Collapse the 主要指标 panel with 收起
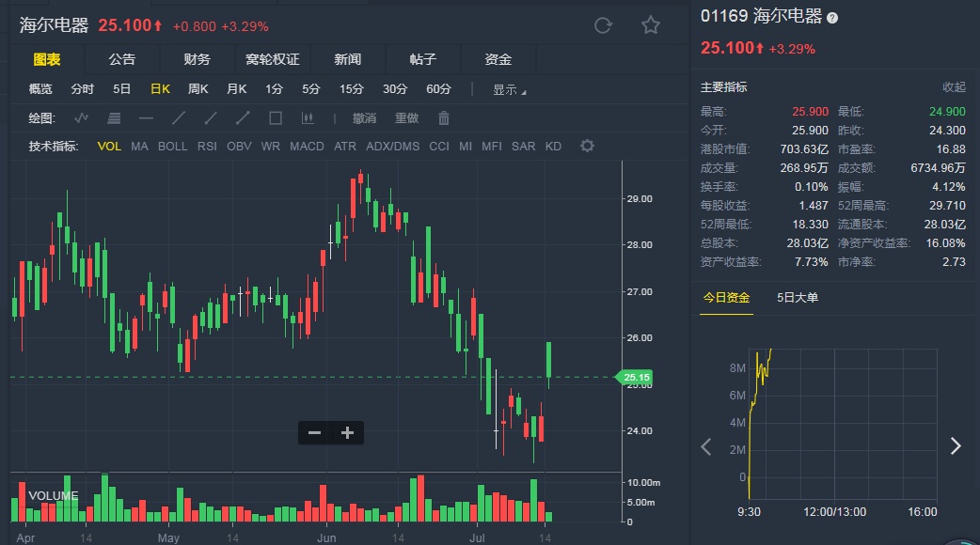Image resolution: width=980 pixels, height=545 pixels. coord(954,87)
